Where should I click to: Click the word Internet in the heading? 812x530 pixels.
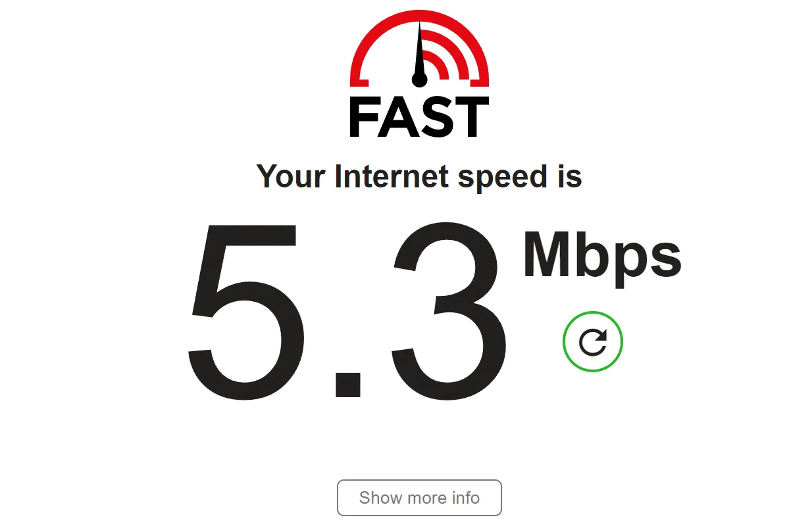coord(392,176)
